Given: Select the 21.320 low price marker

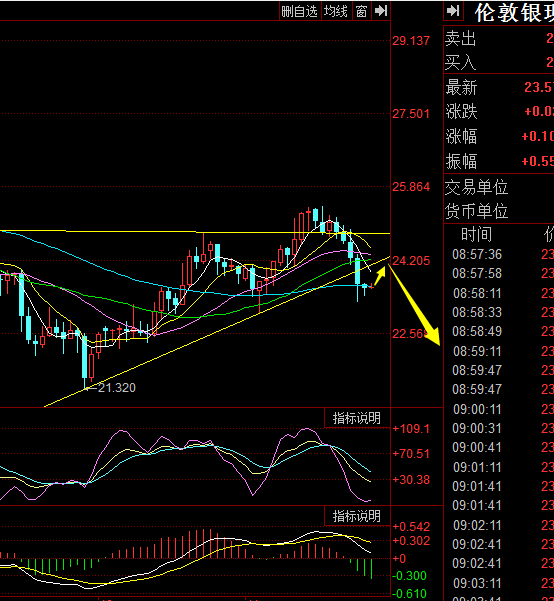Looking at the screenshot, I should point(110,388).
